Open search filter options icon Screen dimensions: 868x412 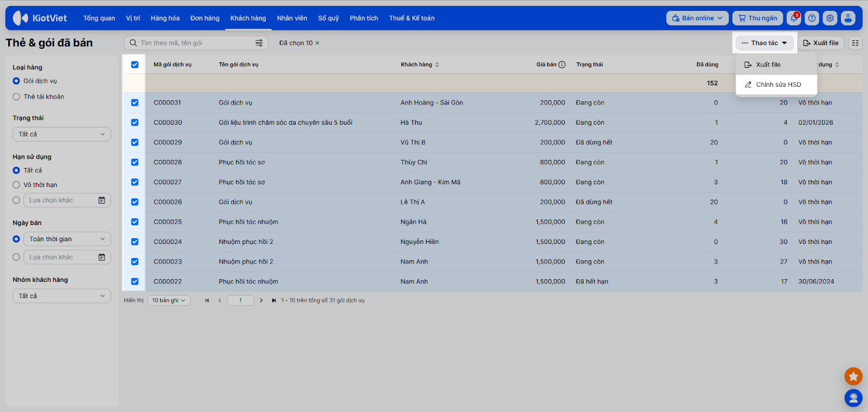pyautogui.click(x=259, y=43)
